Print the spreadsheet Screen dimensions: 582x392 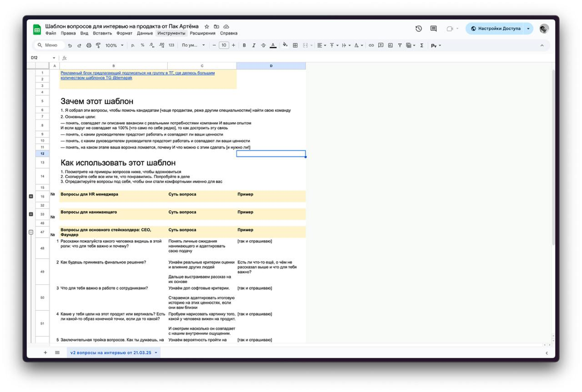pos(89,46)
